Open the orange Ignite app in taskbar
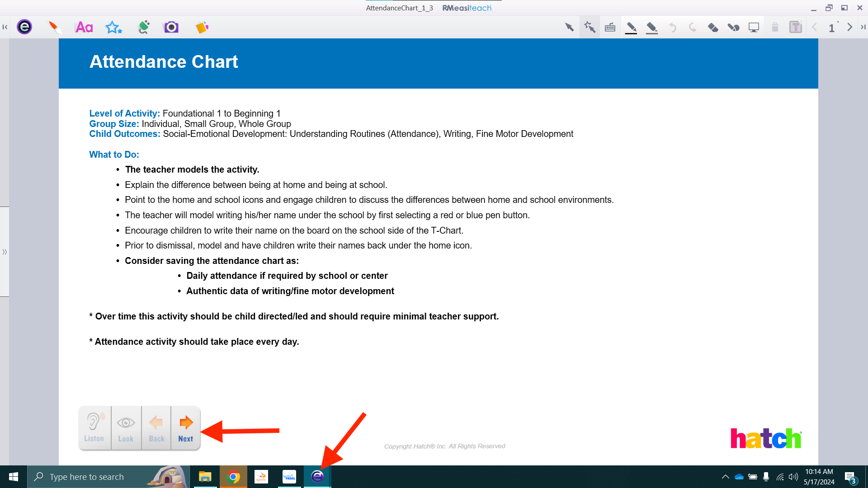This screenshot has width=868, height=488. [x=261, y=477]
